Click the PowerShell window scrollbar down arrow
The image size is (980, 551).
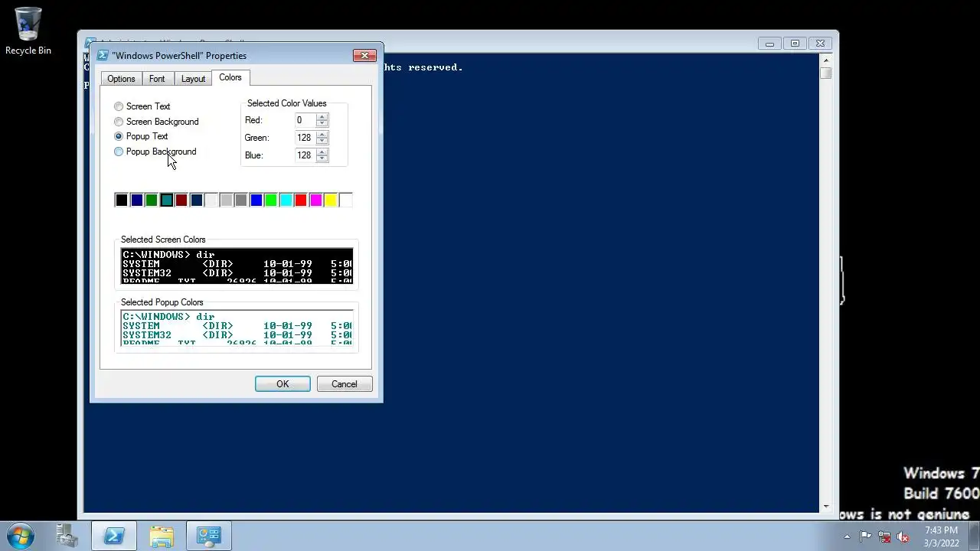pyautogui.click(x=825, y=506)
